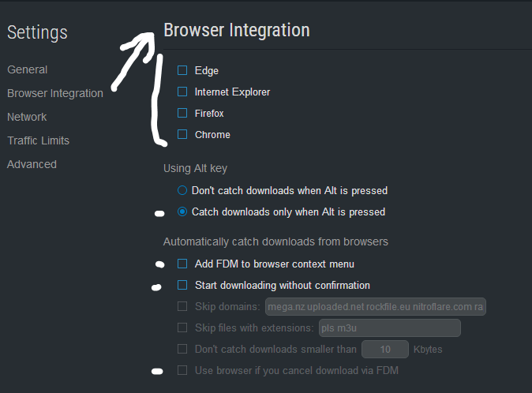This screenshot has width=532, height=393.
Task: Tick the Internet Explorer checkbox
Action: coord(182,92)
